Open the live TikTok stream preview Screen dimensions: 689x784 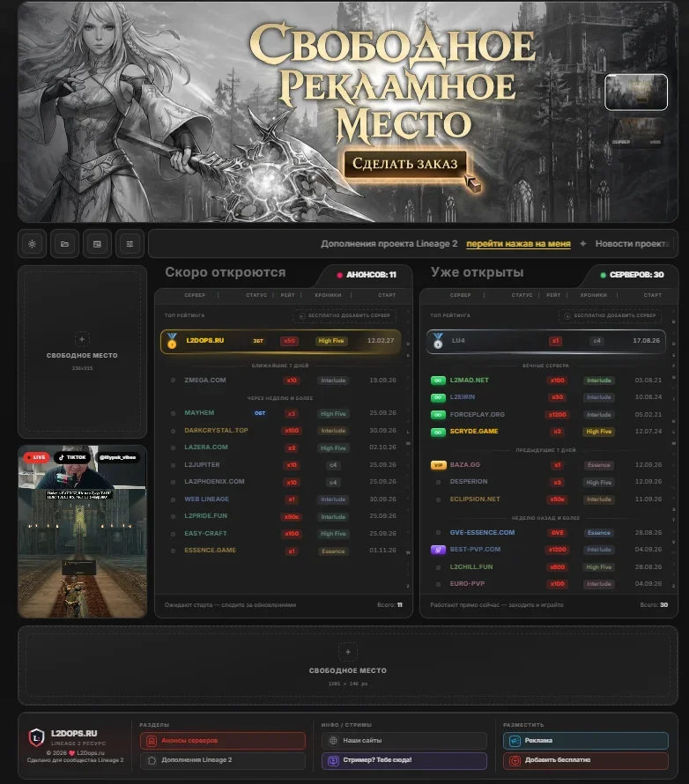[x=83, y=531]
